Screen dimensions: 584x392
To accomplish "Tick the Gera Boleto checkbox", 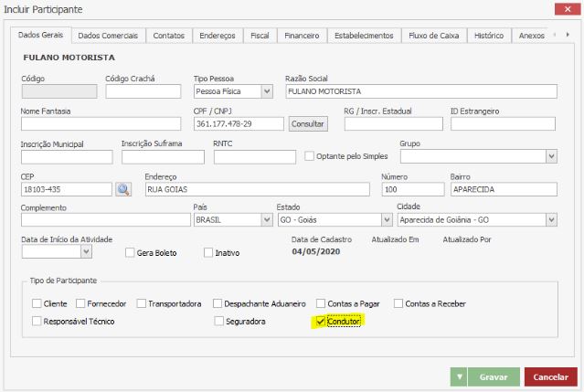I will click(x=130, y=252).
